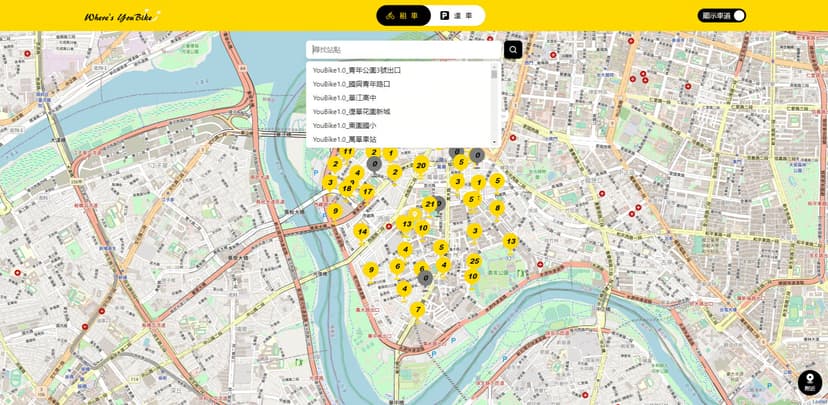Select the station marker showing 25 bikes
Viewport: 828px width, 405px height.
pyautogui.click(x=474, y=262)
